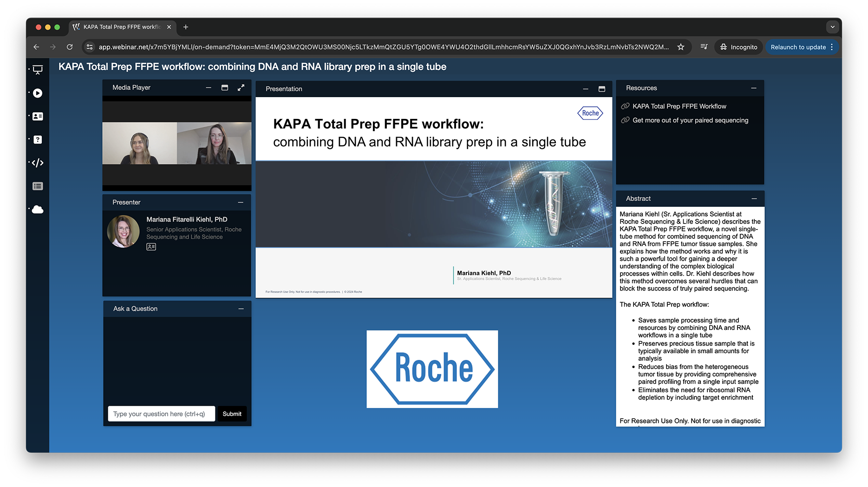Screen dimensions: 868x487
Task: Expand Media Player to fullscreen
Action: coord(241,87)
